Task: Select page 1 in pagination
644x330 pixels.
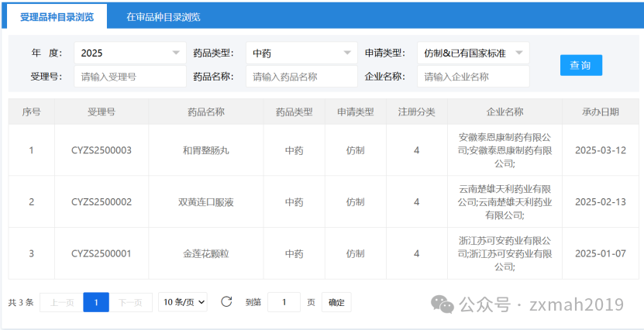Action: pos(96,302)
